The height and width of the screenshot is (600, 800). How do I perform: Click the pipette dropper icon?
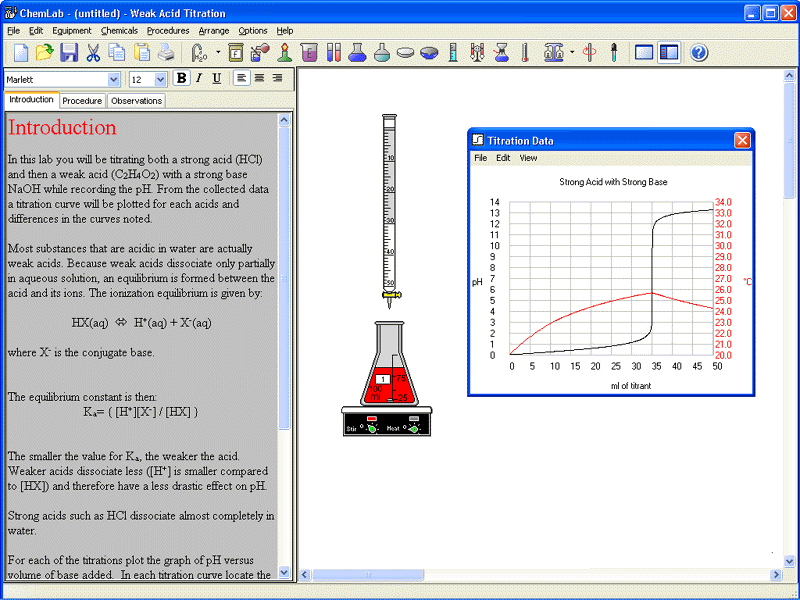(x=614, y=53)
